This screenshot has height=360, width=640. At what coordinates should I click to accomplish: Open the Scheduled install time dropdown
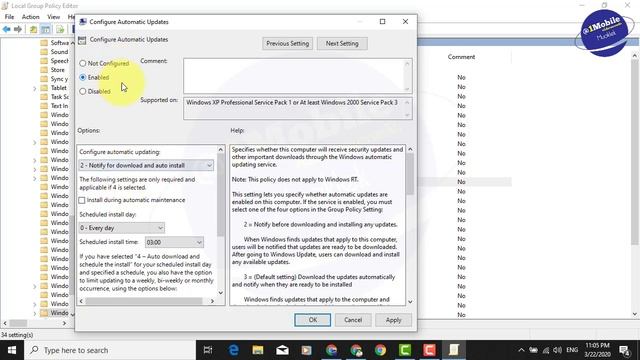click(174, 242)
